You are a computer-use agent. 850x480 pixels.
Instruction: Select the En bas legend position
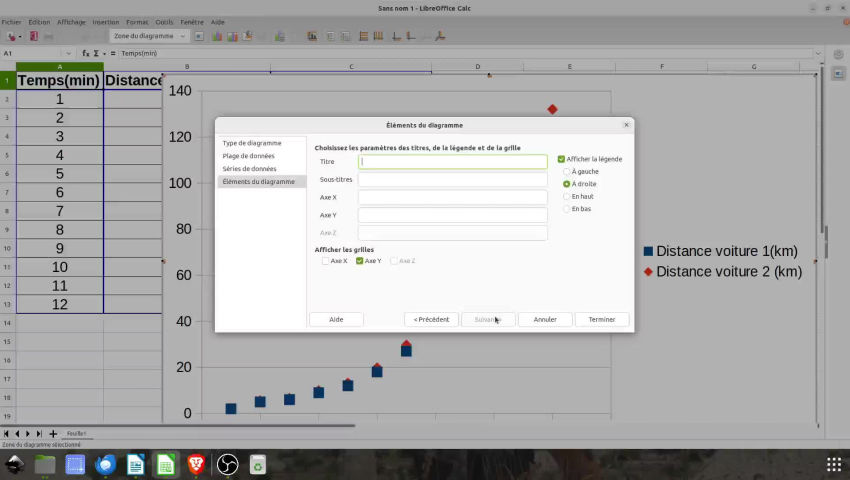click(x=567, y=209)
